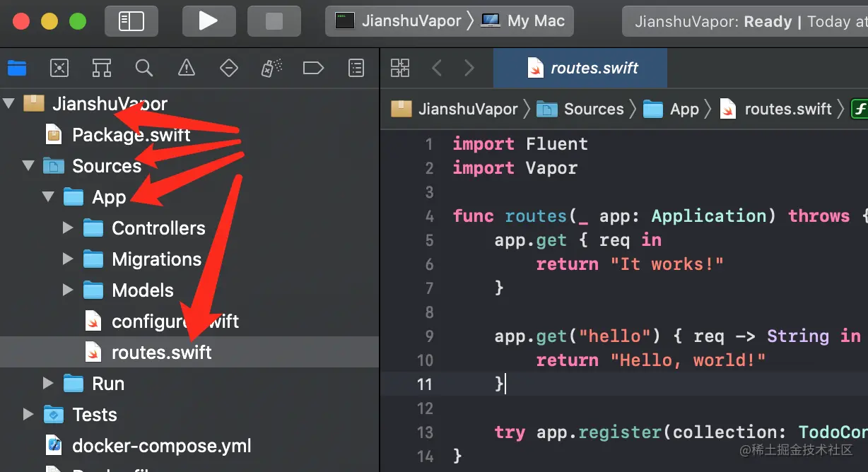868x472 pixels.
Task: Expand the Run folder
Action: point(48,384)
